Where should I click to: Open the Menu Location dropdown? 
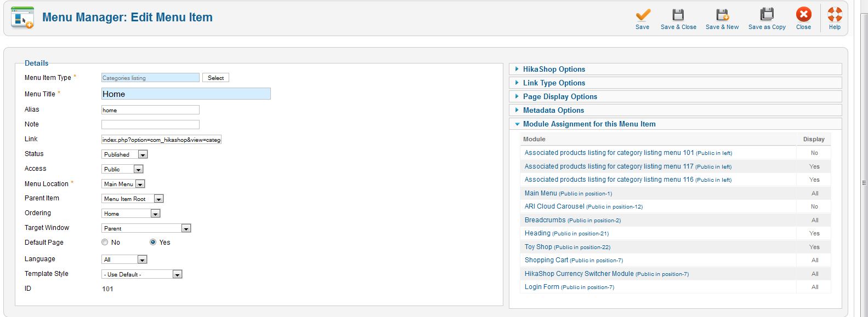(x=123, y=184)
